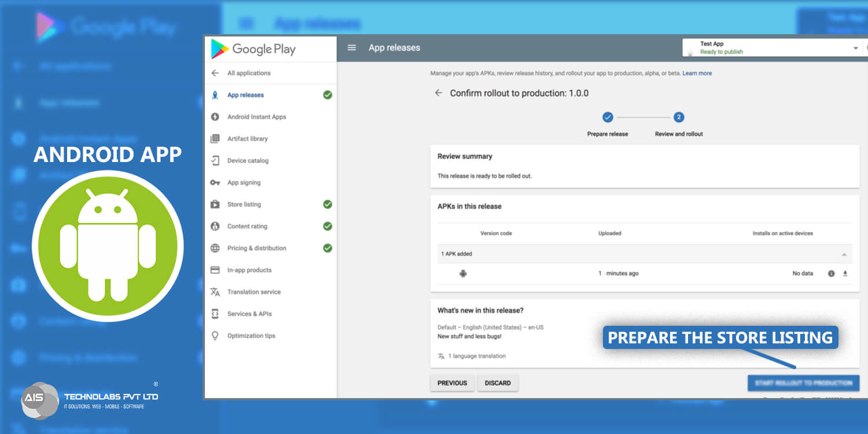Click the Optimization tips lightbulb icon

(x=215, y=336)
